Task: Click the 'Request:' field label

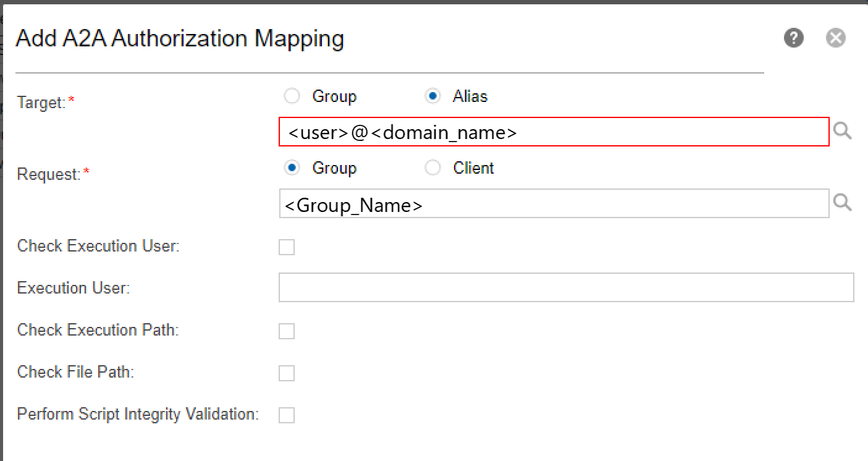Action: tap(49, 175)
